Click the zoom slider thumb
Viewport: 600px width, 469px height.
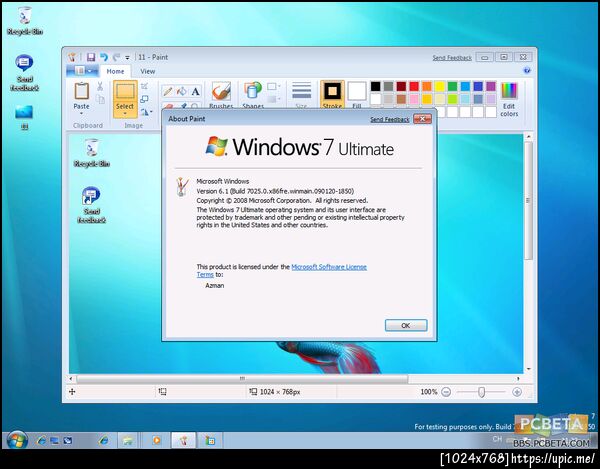482,392
